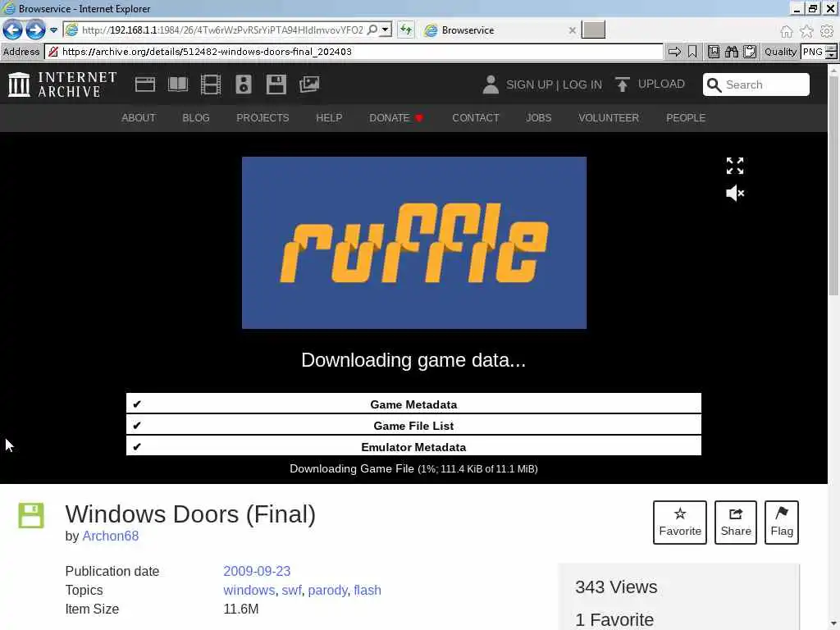Click the user avatar icon
This screenshot has width=840, height=630.
click(x=491, y=84)
